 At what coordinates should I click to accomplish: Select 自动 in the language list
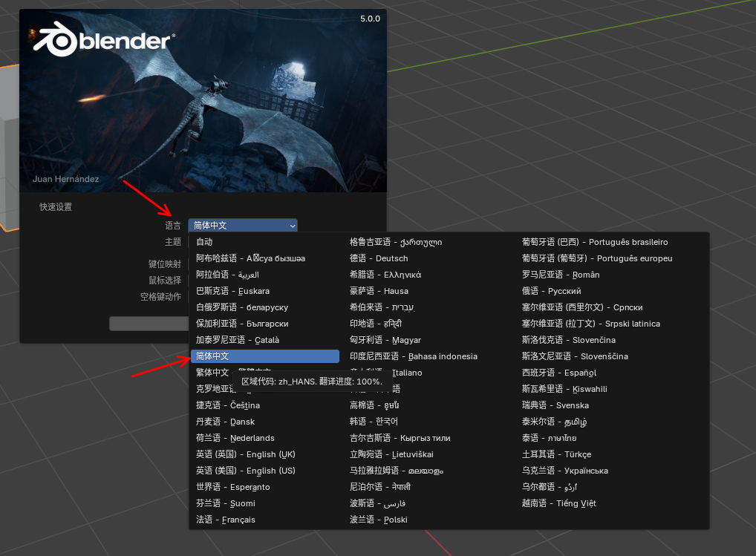pyautogui.click(x=265, y=242)
